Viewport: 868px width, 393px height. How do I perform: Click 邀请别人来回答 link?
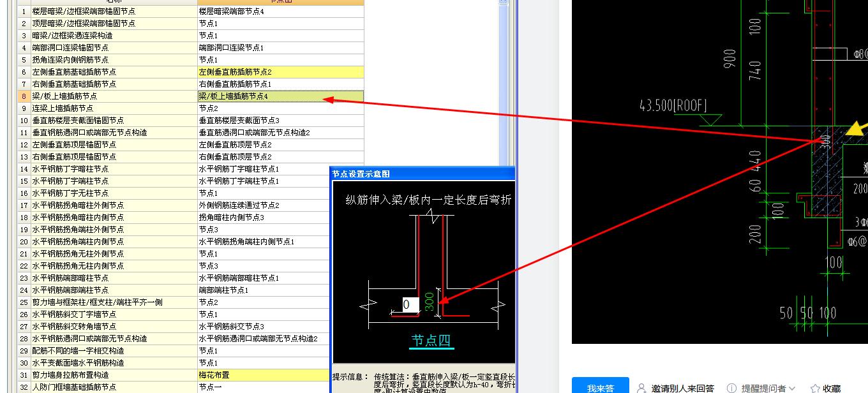click(676, 388)
